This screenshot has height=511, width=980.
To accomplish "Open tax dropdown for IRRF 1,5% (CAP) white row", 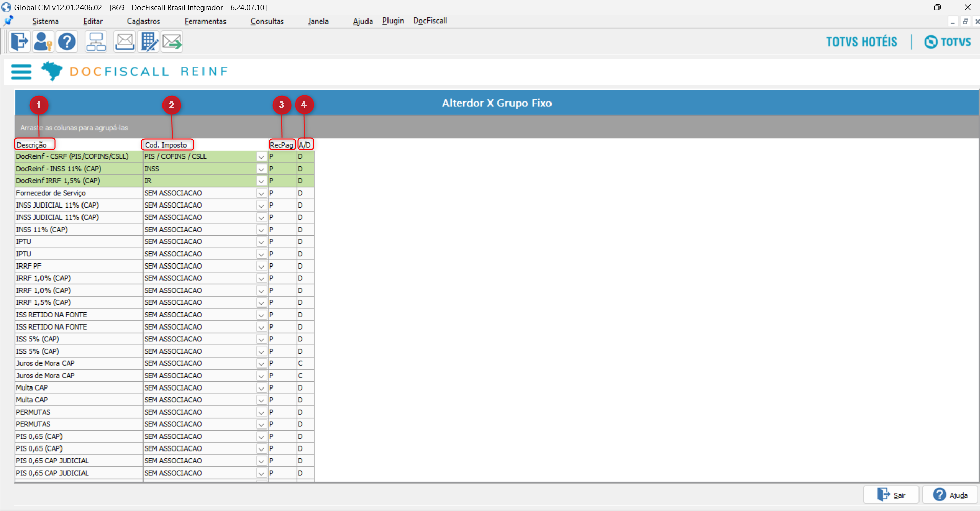I will tap(261, 302).
